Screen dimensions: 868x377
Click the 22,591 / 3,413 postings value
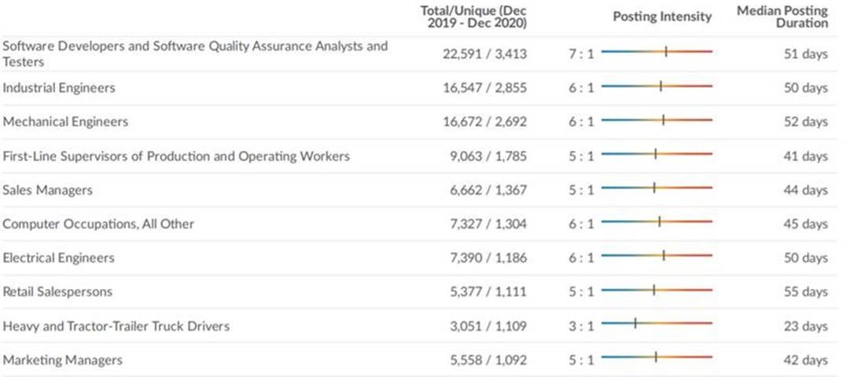pos(484,54)
